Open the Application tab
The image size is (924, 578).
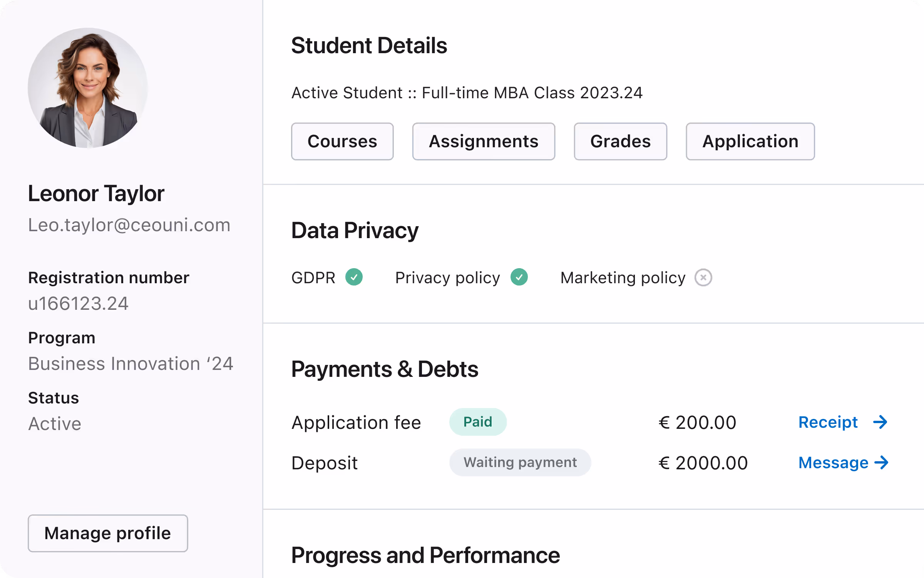pyautogui.click(x=750, y=141)
